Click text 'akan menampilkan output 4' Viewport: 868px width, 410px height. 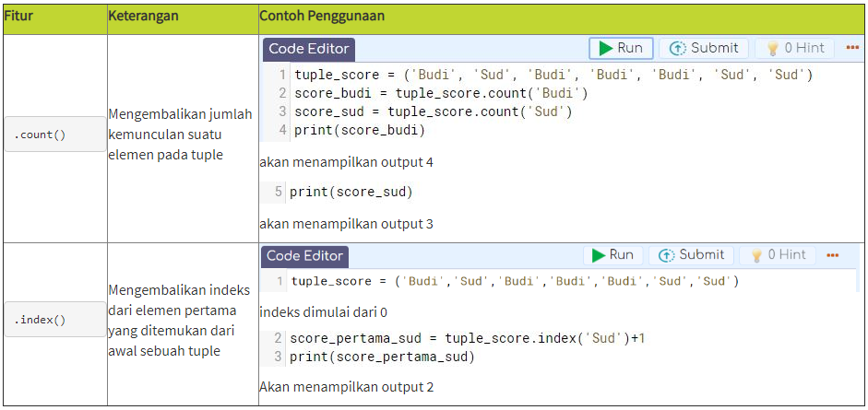(x=346, y=162)
